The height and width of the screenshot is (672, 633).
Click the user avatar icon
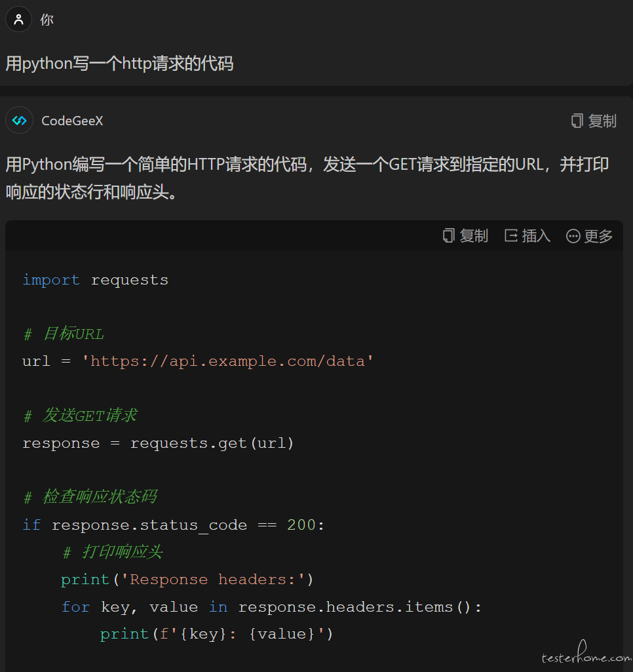click(x=18, y=19)
